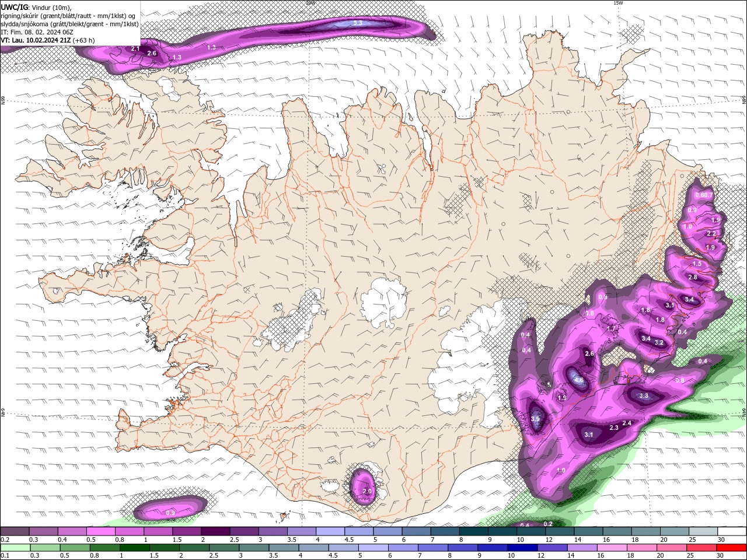Click the dark mauve 0.2 swatch on upper scale

pos(15,531)
